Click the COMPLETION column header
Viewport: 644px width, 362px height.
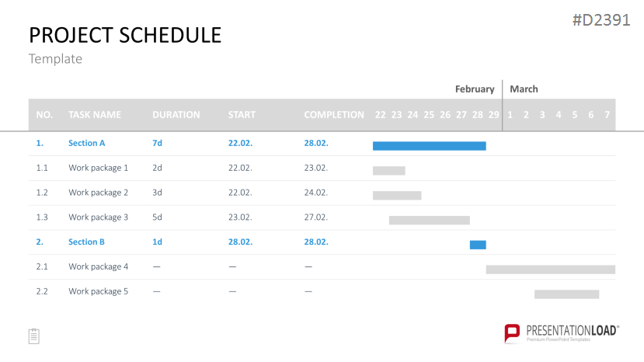click(334, 115)
